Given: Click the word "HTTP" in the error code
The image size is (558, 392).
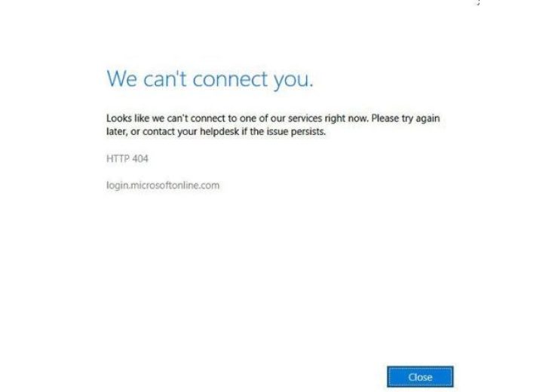Looking at the screenshot, I should click(x=118, y=158).
